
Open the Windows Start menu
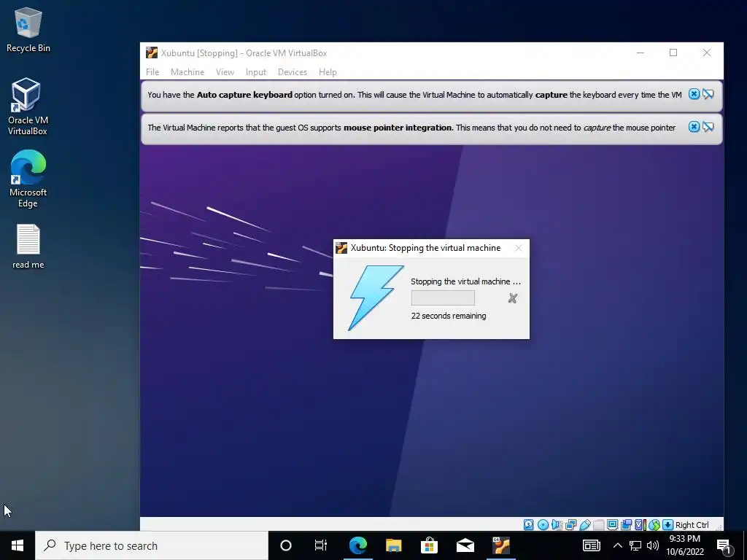tap(18, 545)
